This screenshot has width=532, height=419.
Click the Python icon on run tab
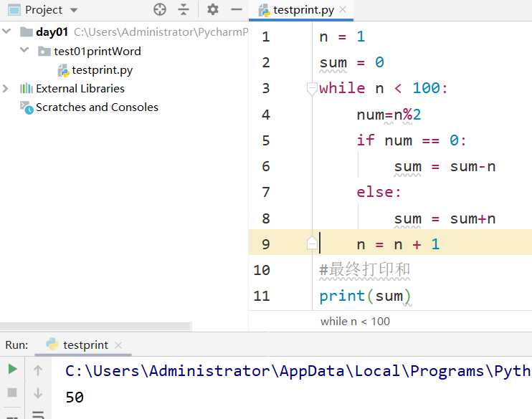[x=52, y=344]
